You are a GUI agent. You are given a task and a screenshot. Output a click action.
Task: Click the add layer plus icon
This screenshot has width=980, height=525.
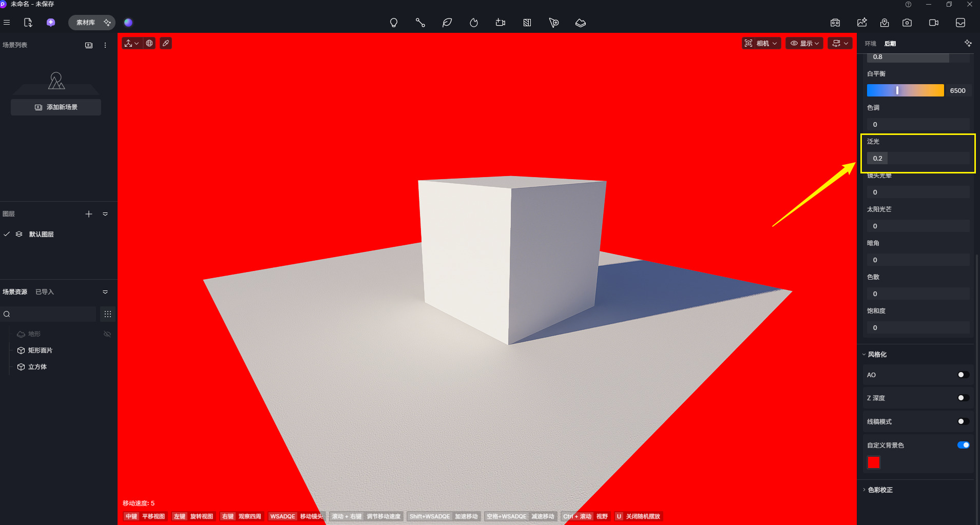(89, 214)
